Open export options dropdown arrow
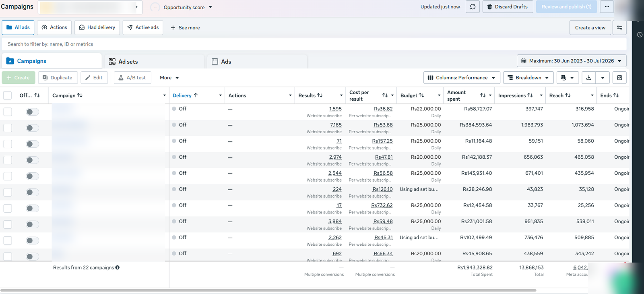 [x=603, y=78]
